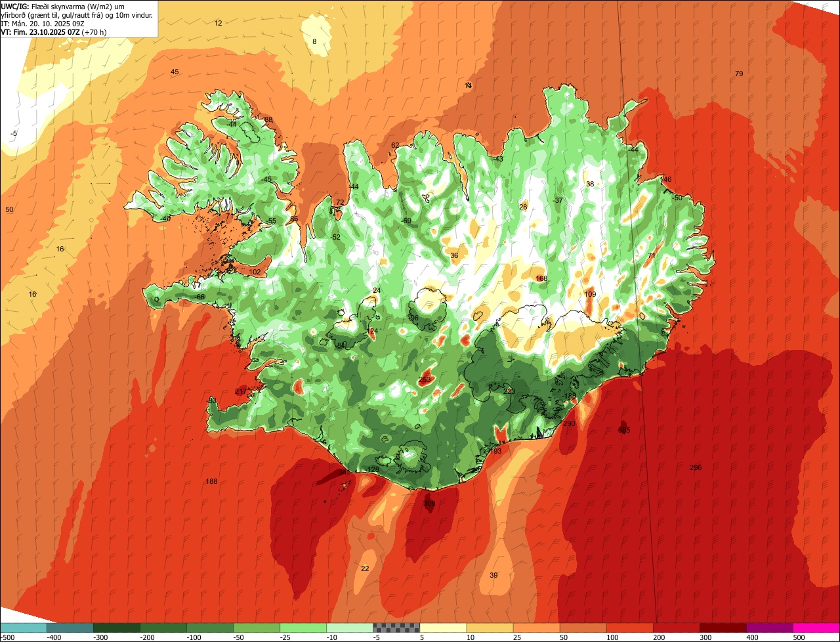Click the checkered -5 to 5 legend swatch
This screenshot has width=840, height=642.
click(x=396, y=628)
